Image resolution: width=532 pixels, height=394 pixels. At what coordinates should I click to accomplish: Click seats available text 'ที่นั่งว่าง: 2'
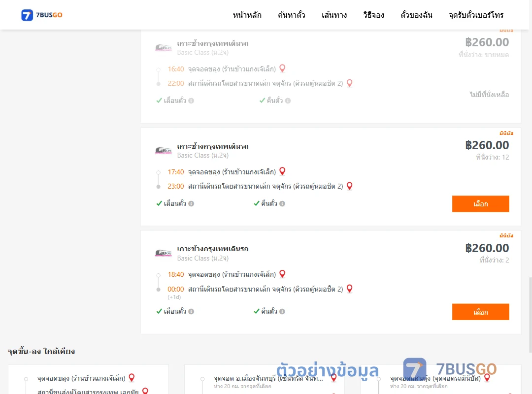point(494,261)
